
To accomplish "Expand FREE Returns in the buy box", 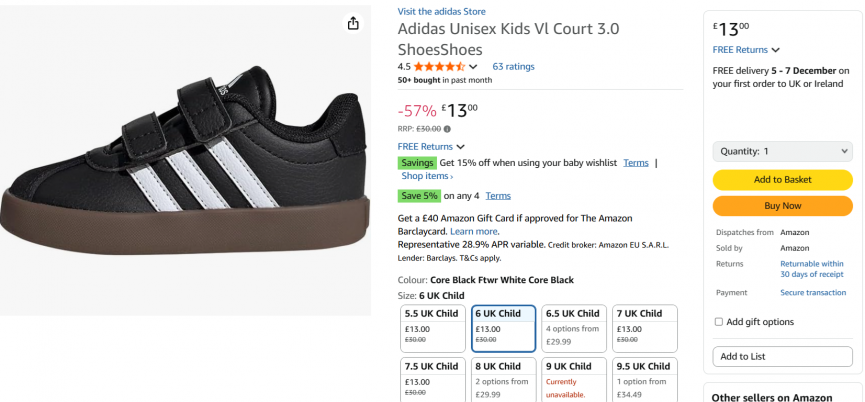I will click(746, 50).
